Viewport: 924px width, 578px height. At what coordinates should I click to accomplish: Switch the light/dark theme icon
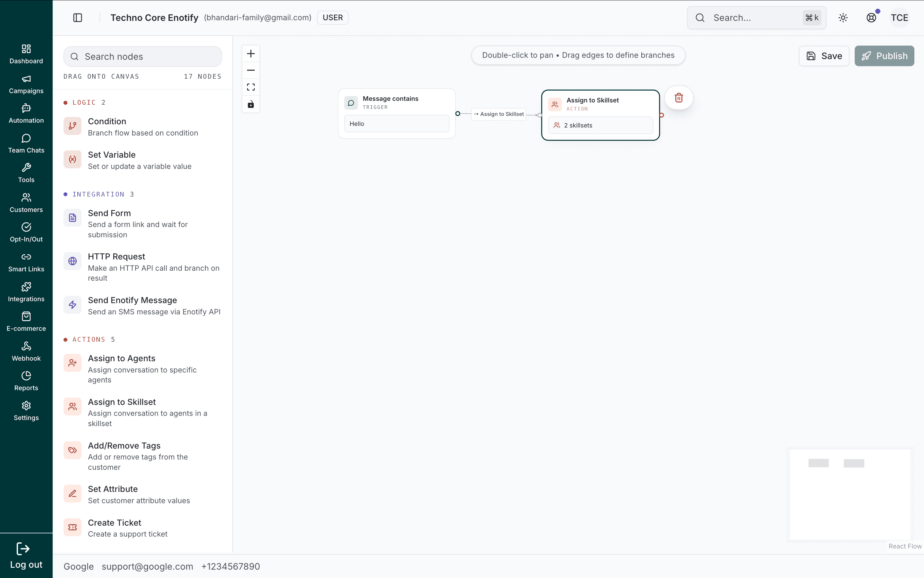843,18
